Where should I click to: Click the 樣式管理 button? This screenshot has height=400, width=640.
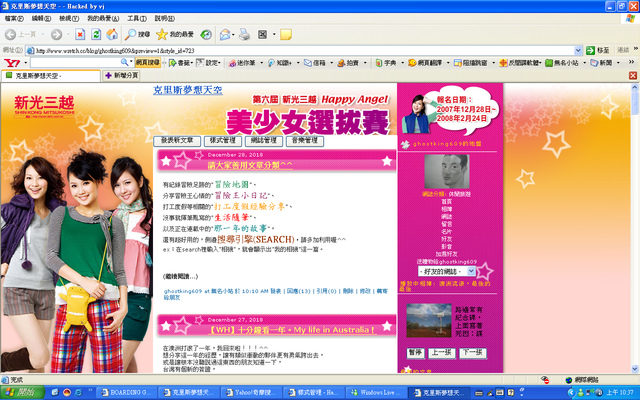pyautogui.click(x=222, y=141)
